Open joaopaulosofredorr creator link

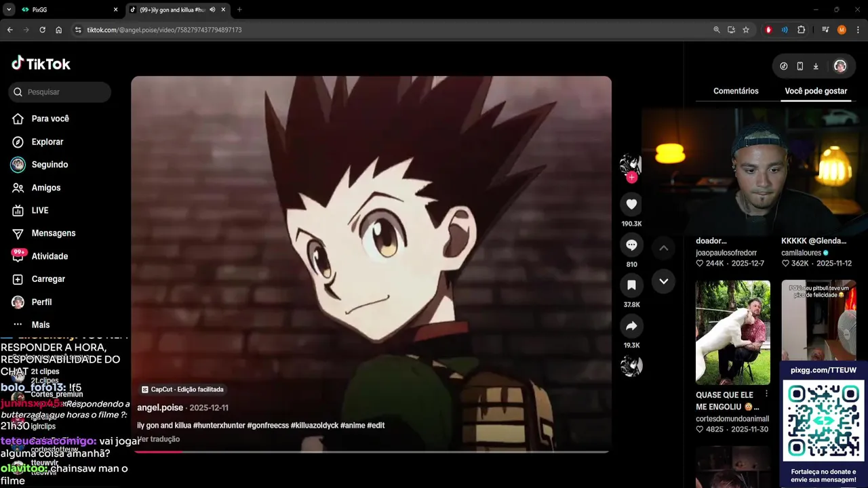pyautogui.click(x=726, y=253)
